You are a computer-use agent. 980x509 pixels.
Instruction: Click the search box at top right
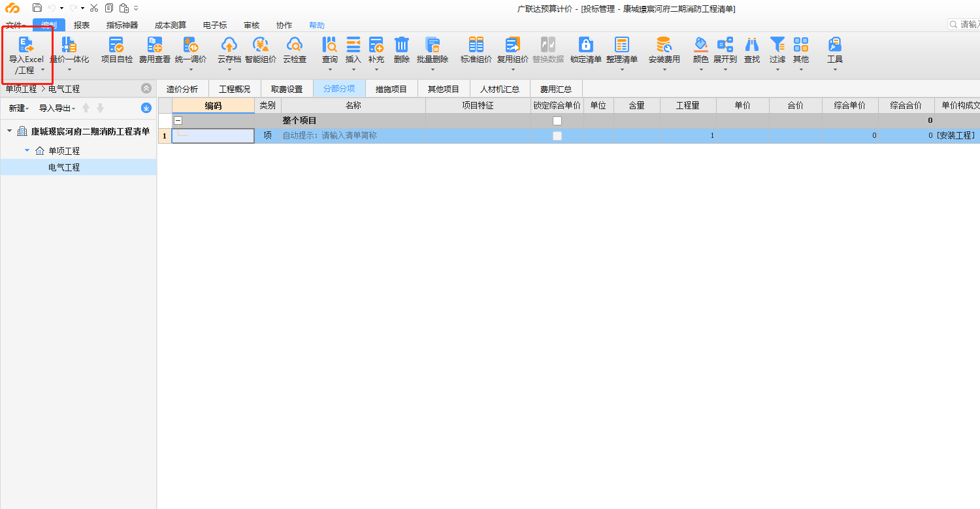tap(964, 24)
